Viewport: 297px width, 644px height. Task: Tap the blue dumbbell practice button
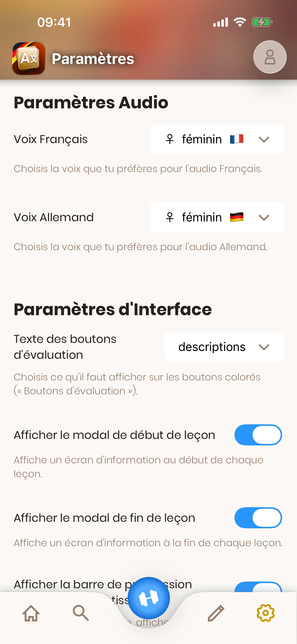point(149,598)
